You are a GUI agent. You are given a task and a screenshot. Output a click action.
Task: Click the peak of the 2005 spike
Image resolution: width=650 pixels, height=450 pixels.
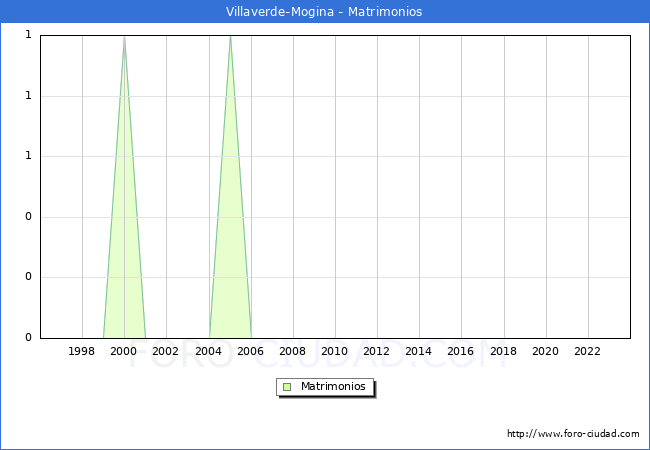[230, 37]
